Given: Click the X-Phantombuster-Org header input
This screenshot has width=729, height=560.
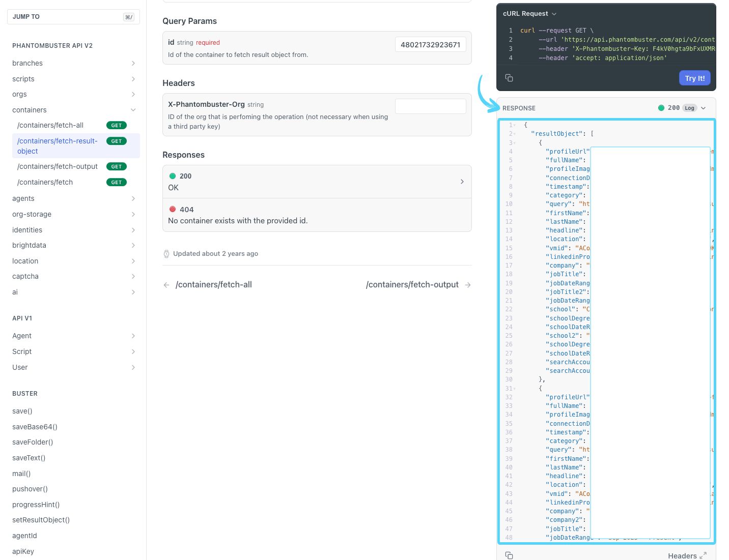Looking at the screenshot, I should pyautogui.click(x=430, y=106).
